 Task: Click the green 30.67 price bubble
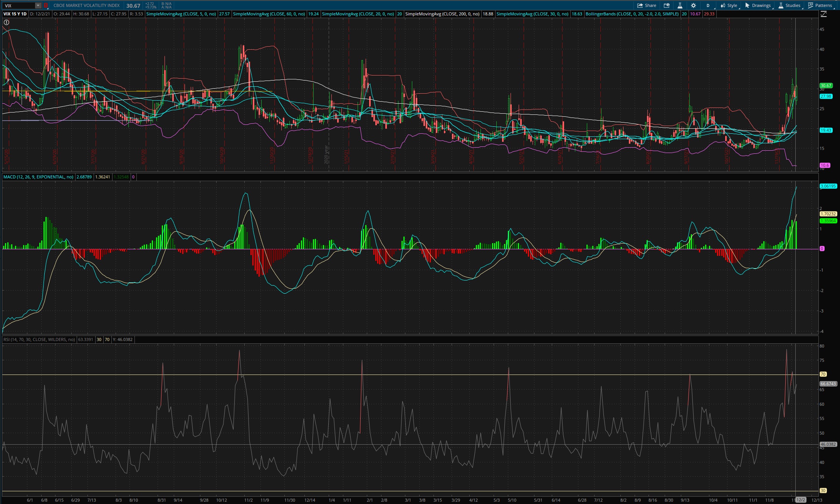point(826,86)
